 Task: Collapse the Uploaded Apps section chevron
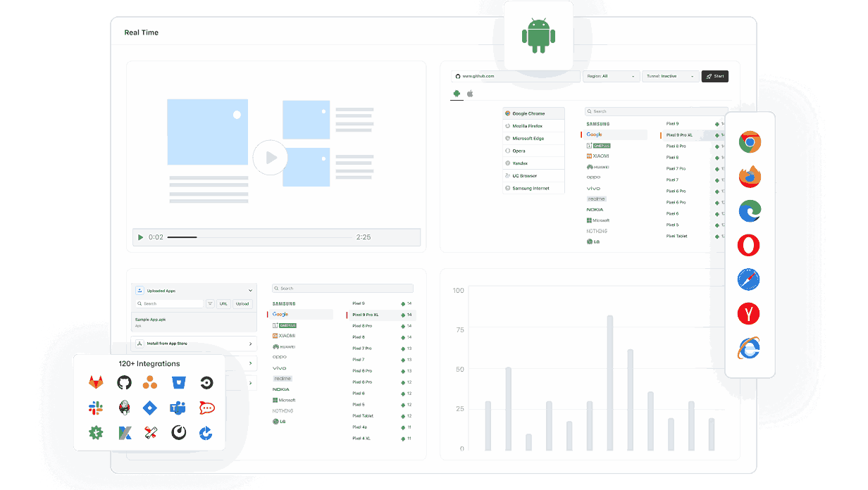tap(250, 290)
